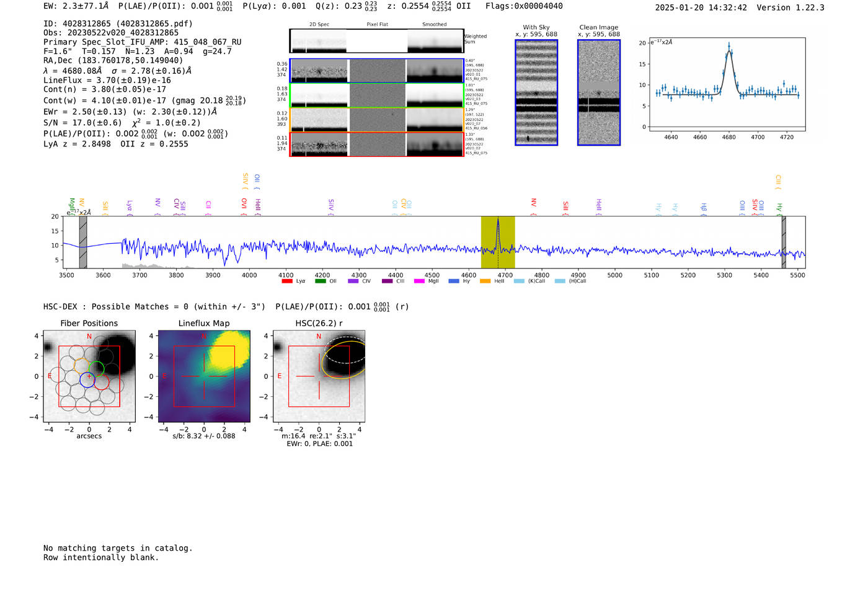
Task: Click the Flags:0x00004040 text
Action: (524, 6)
